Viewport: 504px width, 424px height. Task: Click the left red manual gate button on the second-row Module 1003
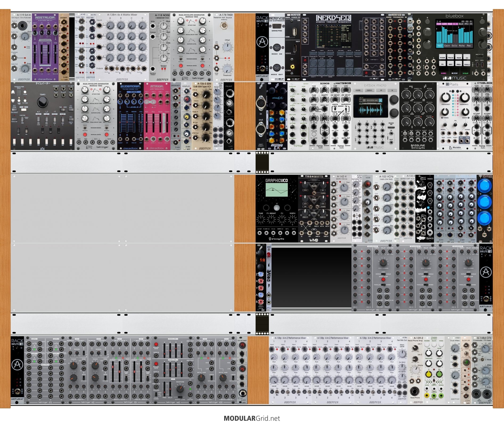pyautogui.click(x=84, y=134)
